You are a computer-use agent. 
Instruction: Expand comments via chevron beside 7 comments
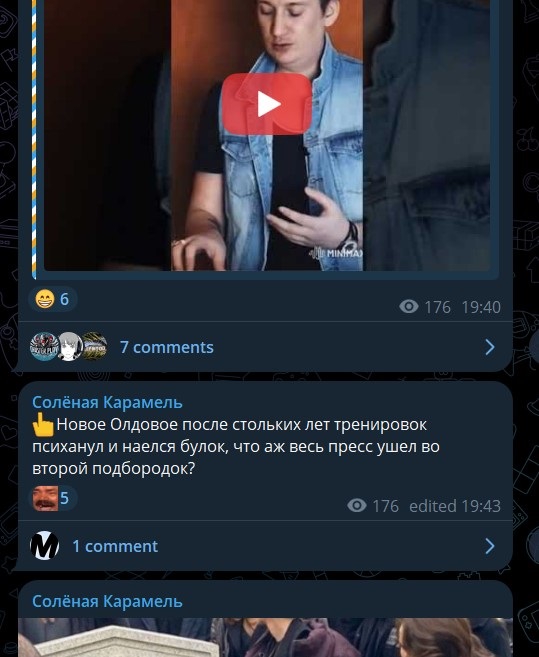pyautogui.click(x=490, y=347)
